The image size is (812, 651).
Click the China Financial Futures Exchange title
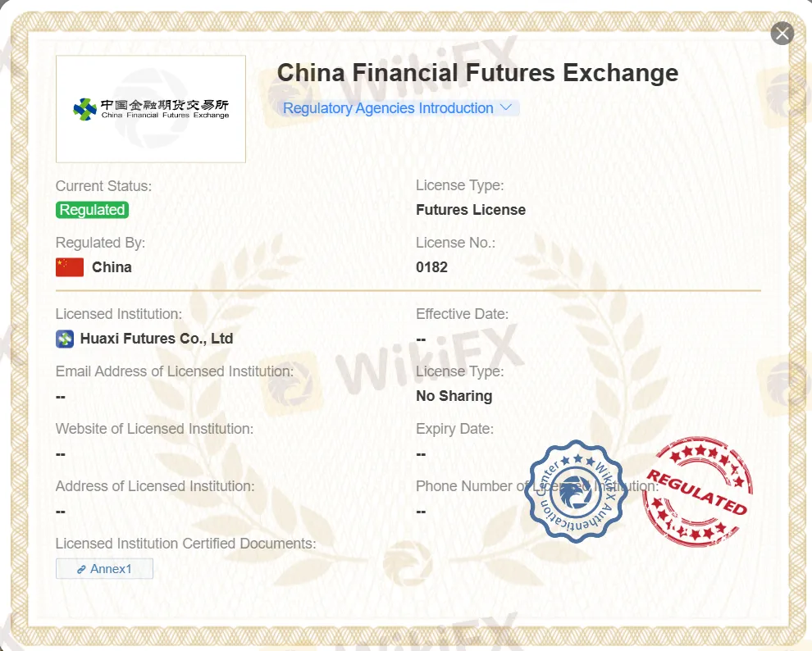tap(477, 73)
